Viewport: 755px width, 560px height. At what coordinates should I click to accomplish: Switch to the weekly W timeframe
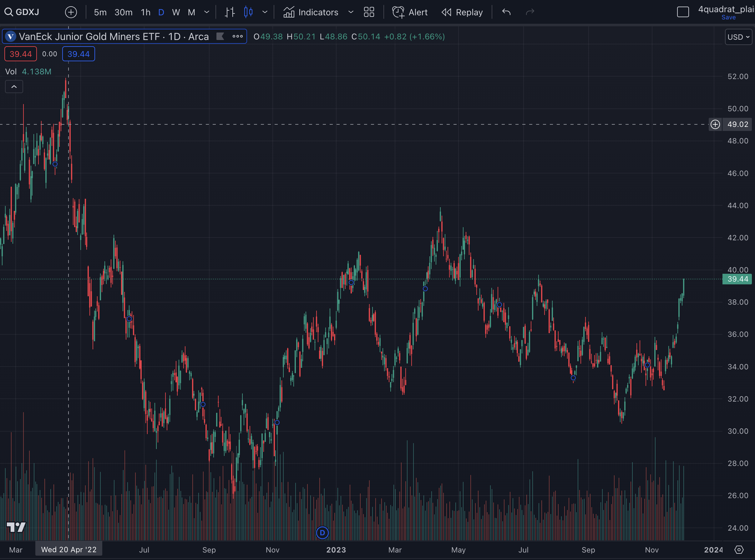pos(176,12)
